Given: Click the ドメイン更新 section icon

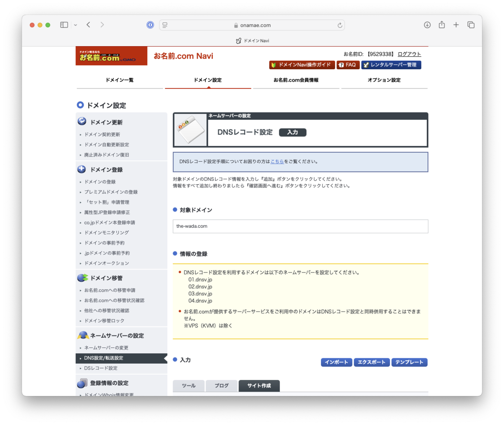Looking at the screenshot, I should pyautogui.click(x=82, y=122).
